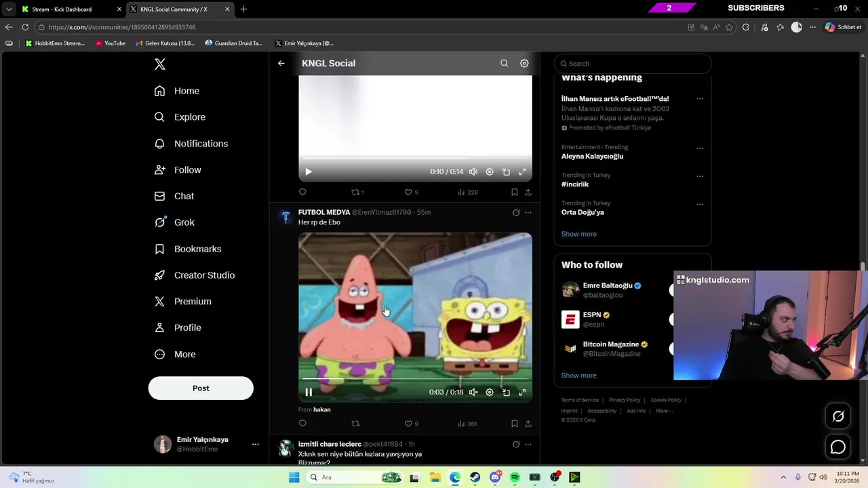This screenshot has height=488, width=868.
Task: Go to Home in X sidebar
Action: (x=177, y=91)
